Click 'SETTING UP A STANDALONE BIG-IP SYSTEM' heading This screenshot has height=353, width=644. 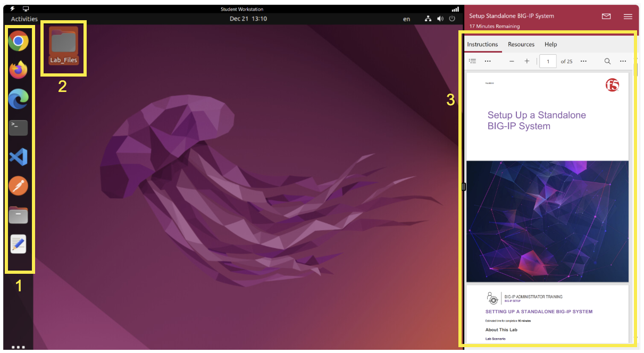click(539, 312)
